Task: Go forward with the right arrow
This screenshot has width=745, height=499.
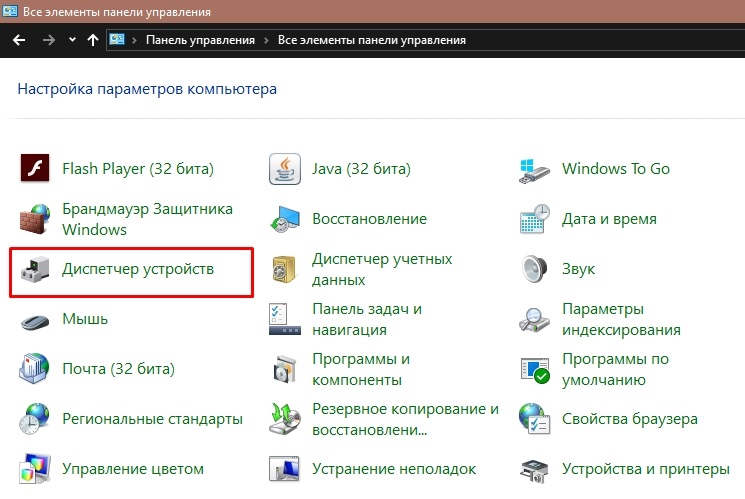Action: tap(48, 40)
